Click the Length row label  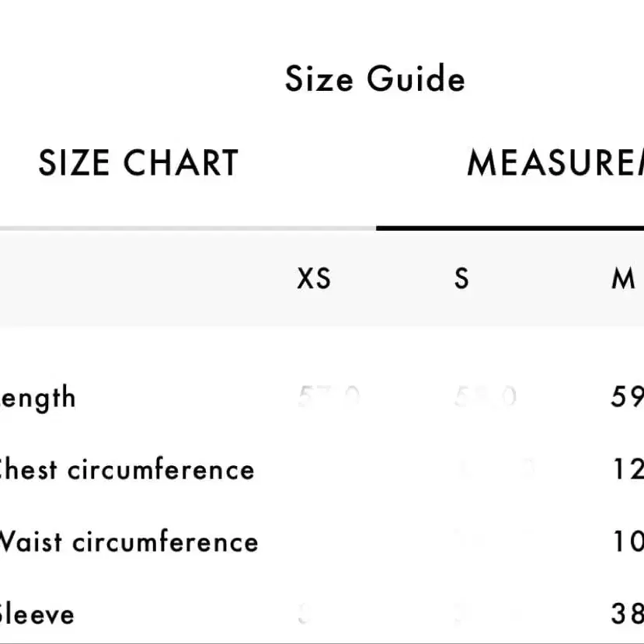37,398
